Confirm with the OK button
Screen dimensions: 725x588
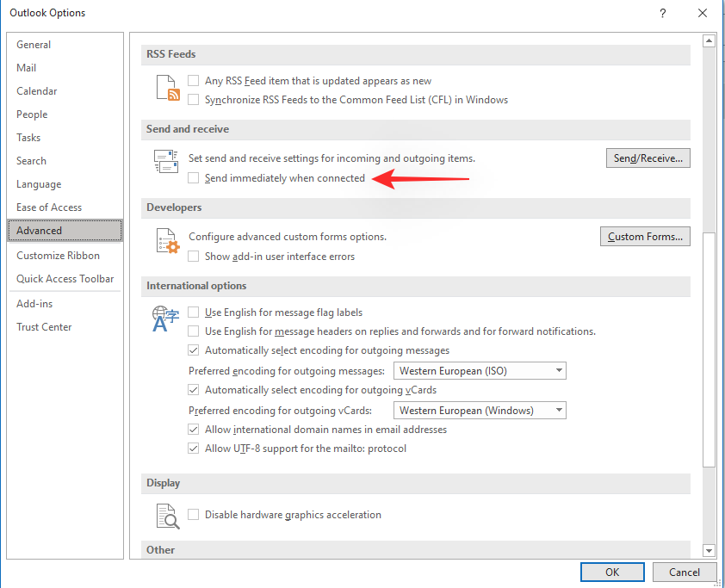click(x=612, y=573)
